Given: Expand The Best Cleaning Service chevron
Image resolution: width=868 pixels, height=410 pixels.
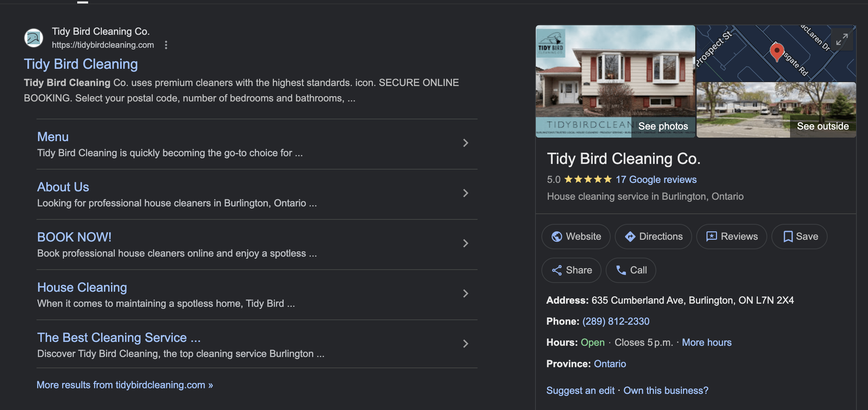Looking at the screenshot, I should point(466,344).
